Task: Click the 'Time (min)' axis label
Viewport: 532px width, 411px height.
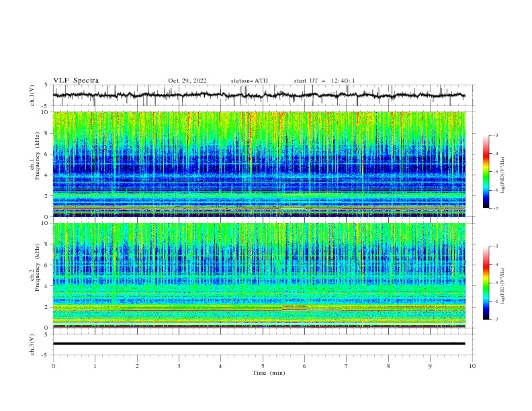Action: pos(269,373)
